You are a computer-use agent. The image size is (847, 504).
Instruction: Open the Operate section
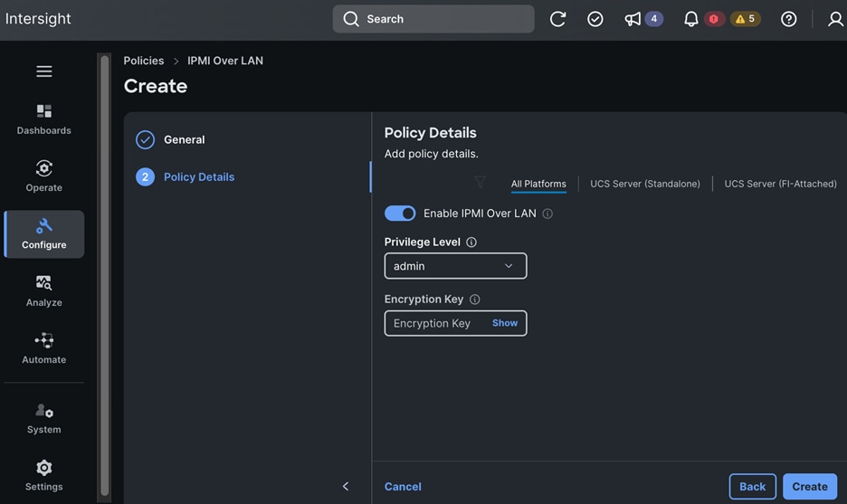click(43, 176)
